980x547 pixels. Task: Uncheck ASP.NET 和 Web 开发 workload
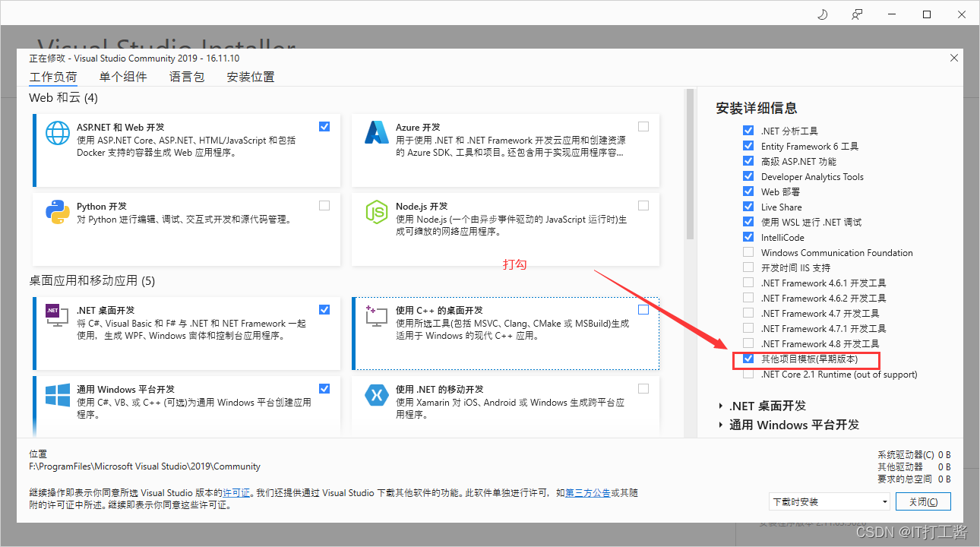pos(324,126)
